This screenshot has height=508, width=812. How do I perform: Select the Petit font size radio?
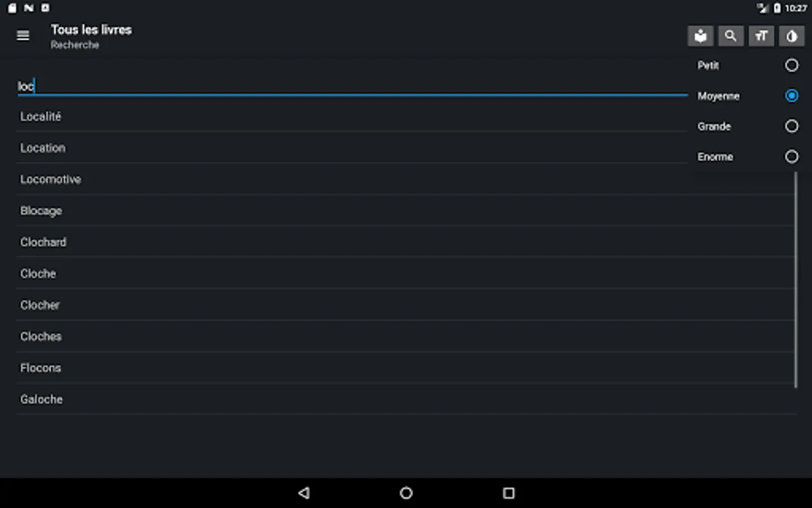point(792,65)
